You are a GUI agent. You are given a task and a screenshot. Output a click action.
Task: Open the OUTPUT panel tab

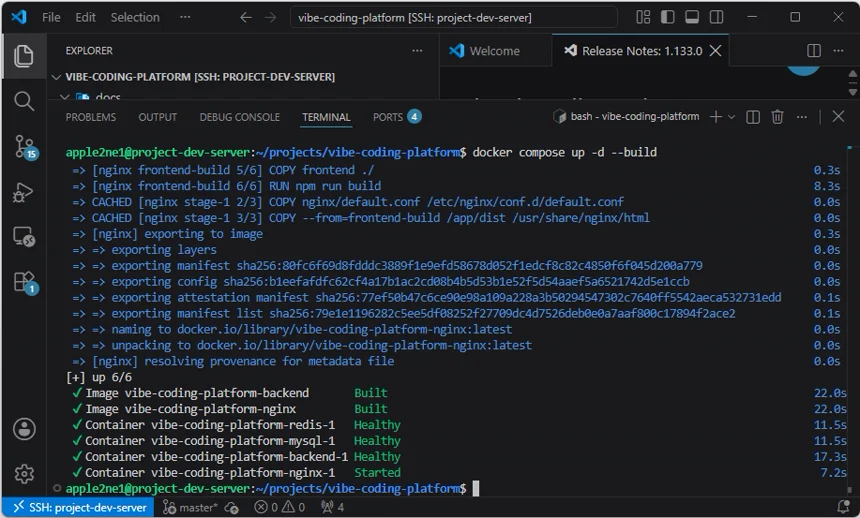(157, 117)
